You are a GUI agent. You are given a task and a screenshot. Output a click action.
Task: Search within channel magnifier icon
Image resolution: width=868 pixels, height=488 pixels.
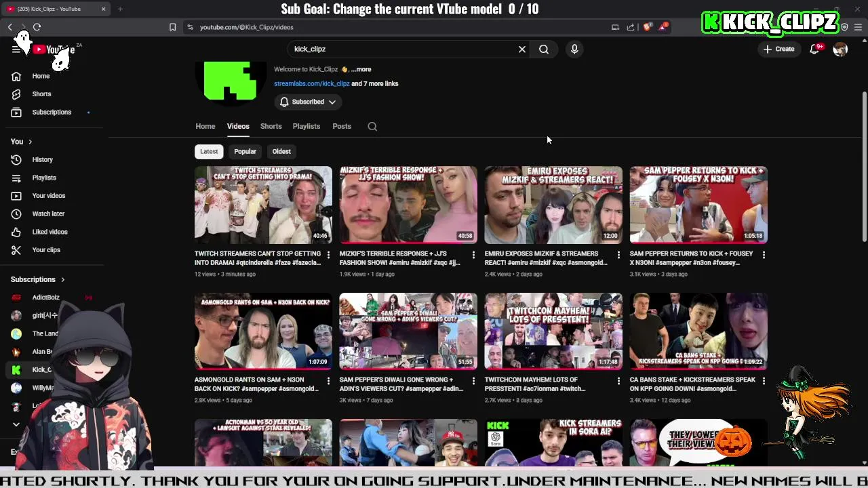pos(372,126)
